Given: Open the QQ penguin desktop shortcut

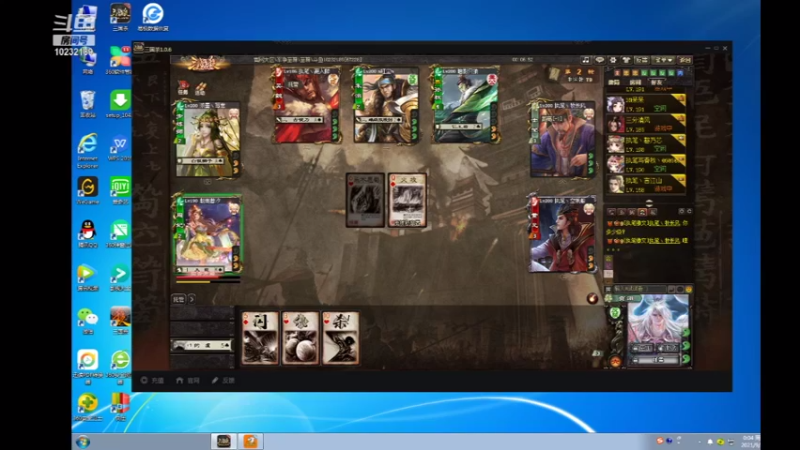Looking at the screenshot, I should (x=88, y=234).
